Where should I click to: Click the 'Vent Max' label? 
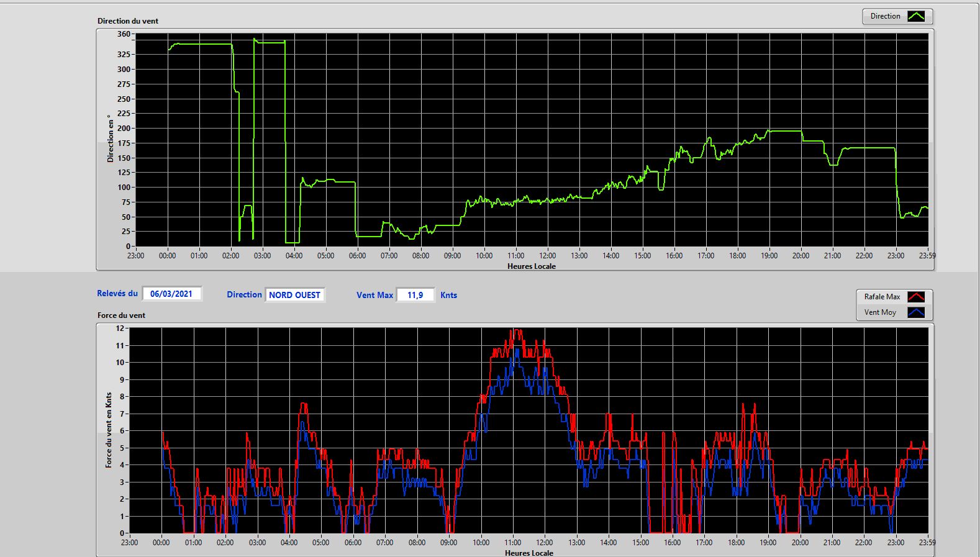tap(374, 295)
